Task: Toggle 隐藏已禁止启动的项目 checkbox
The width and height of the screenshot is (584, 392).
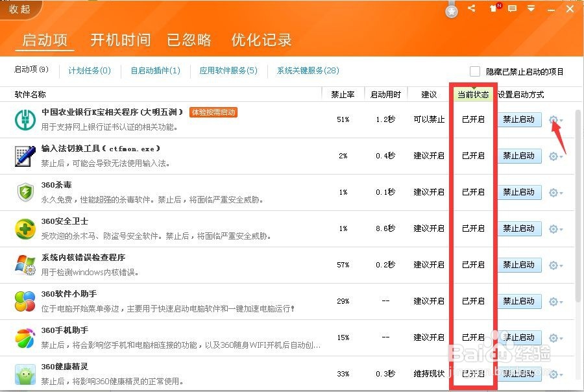Action: (475, 71)
